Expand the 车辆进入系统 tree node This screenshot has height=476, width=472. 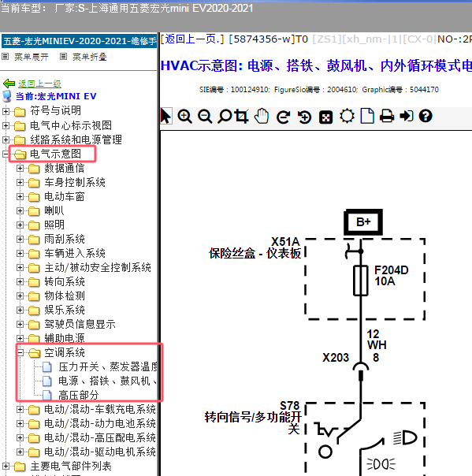point(20,253)
